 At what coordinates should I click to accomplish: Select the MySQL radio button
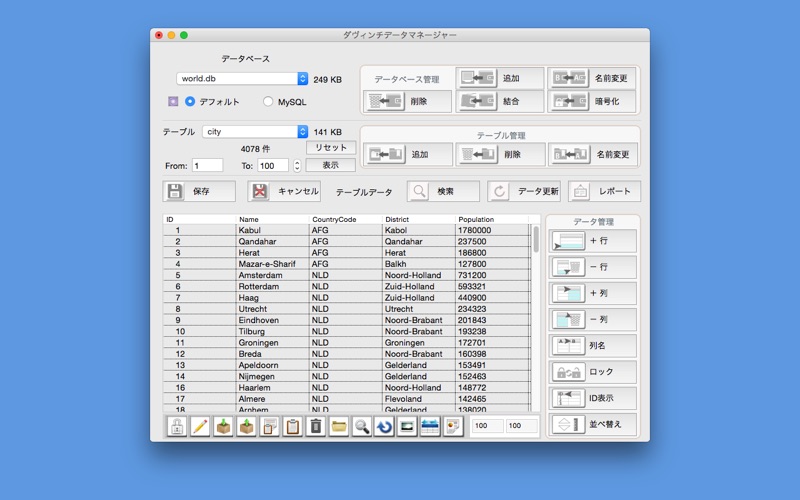point(268,102)
